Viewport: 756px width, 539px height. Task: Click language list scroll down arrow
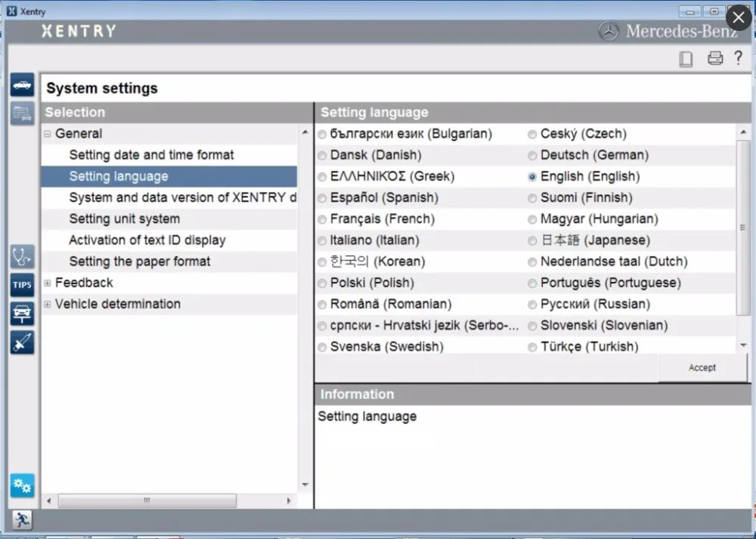click(743, 345)
